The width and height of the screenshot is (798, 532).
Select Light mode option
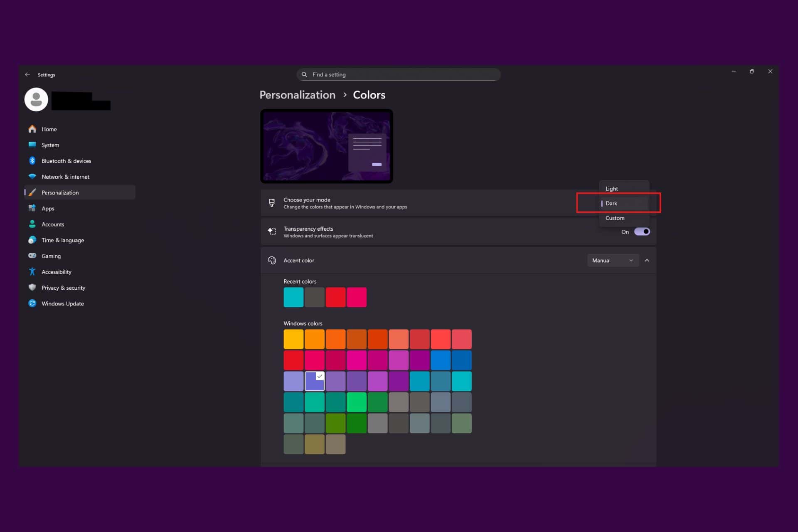click(x=624, y=188)
